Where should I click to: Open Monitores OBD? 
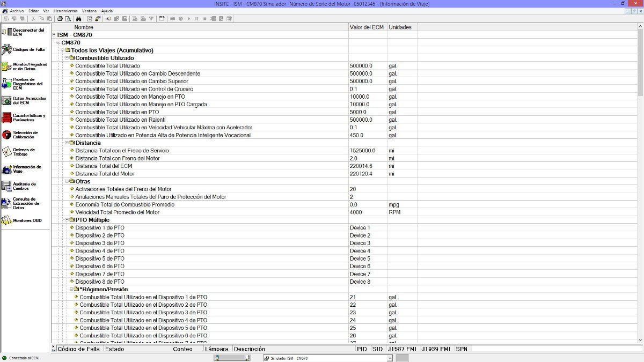click(21, 220)
